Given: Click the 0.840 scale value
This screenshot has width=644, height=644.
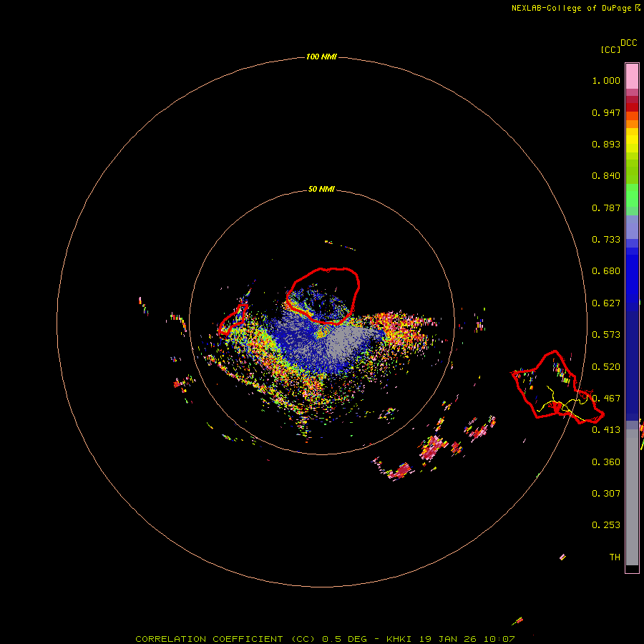Looking at the screenshot, I should [x=606, y=176].
